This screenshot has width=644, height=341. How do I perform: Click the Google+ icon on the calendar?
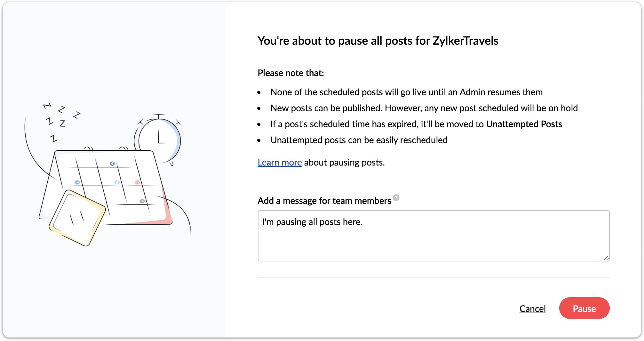tap(137, 182)
